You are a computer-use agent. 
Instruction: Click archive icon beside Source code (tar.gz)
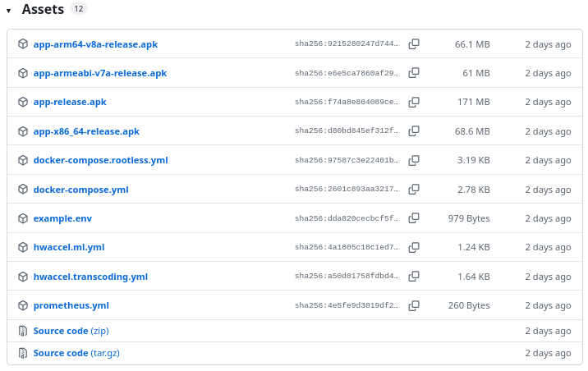pos(23,353)
